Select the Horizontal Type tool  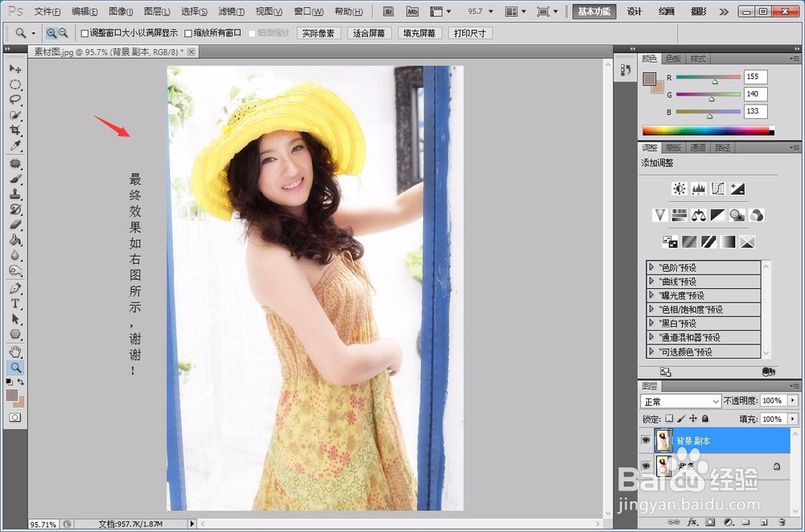[x=15, y=303]
